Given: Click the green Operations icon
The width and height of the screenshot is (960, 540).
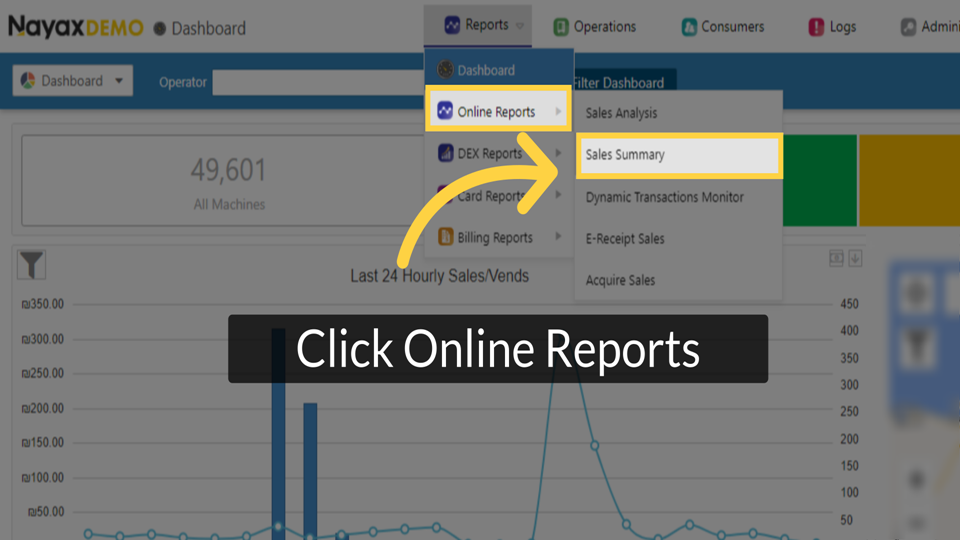Looking at the screenshot, I should [561, 27].
